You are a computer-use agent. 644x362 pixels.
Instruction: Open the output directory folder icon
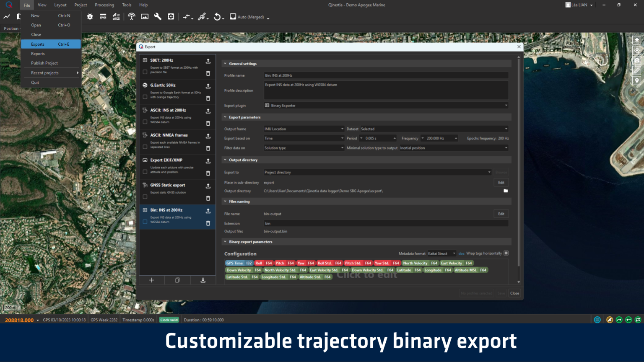[x=506, y=191]
